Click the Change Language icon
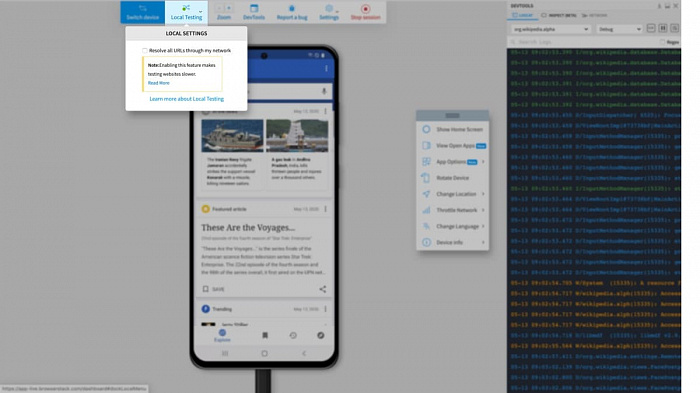Screen dimensions: 700x393 426,226
